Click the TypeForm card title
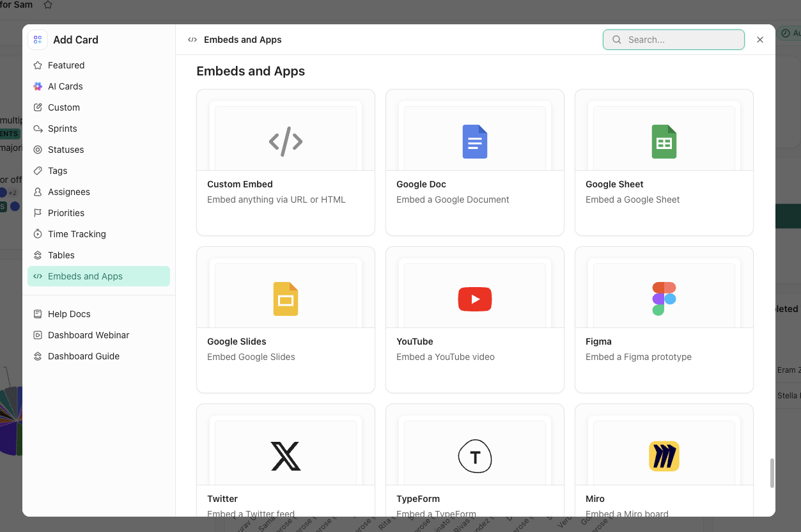 418,499
